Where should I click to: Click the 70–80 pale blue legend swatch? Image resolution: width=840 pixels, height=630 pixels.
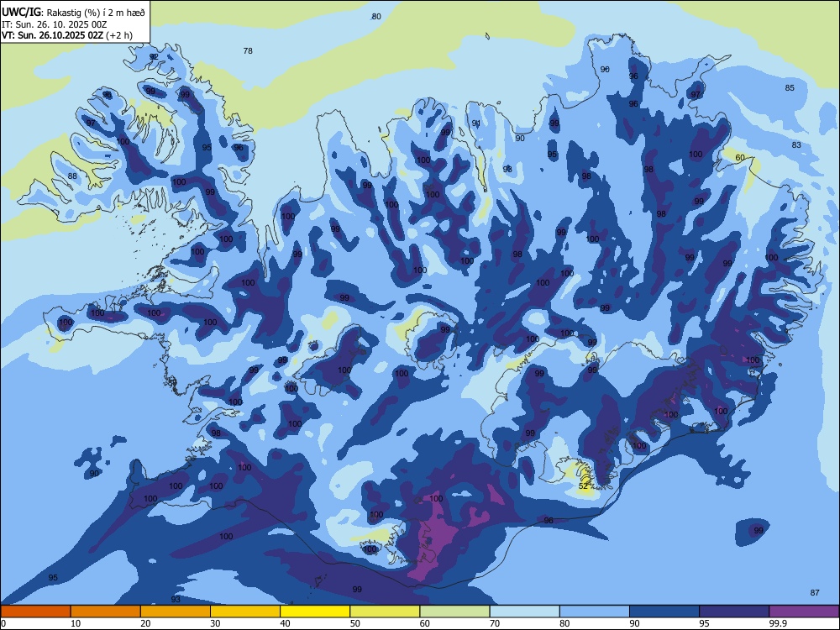tap(524, 612)
